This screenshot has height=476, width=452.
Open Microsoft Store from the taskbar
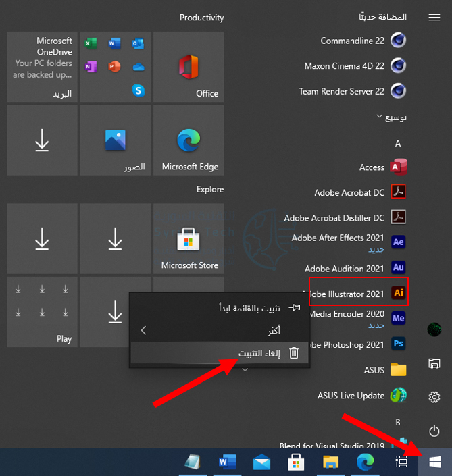click(x=296, y=462)
